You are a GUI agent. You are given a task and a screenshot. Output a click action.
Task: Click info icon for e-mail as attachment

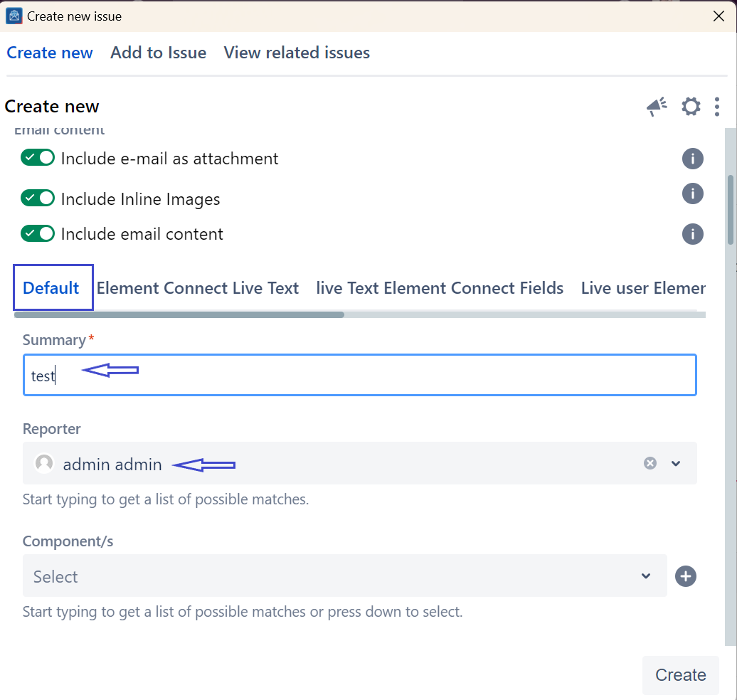(692, 159)
